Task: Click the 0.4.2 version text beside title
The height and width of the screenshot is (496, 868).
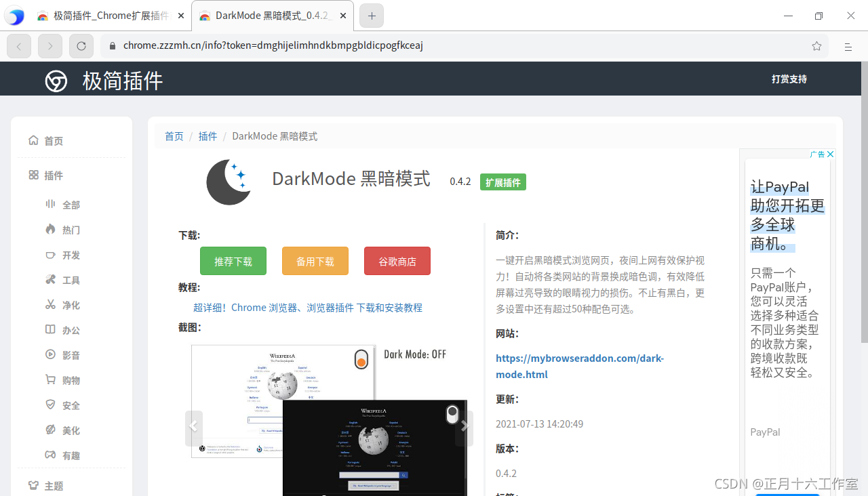Action: point(460,182)
